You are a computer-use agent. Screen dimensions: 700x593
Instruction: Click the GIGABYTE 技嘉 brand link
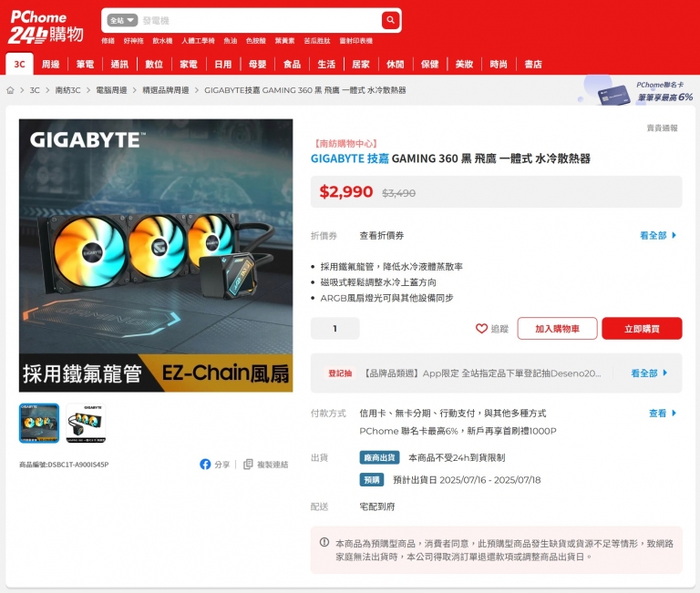(x=350, y=158)
